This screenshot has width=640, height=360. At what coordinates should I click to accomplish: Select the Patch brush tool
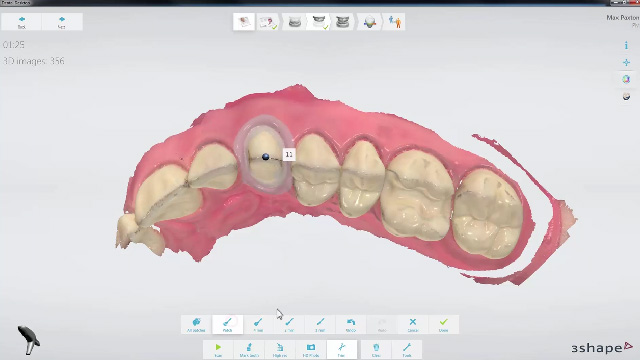pos(227,324)
